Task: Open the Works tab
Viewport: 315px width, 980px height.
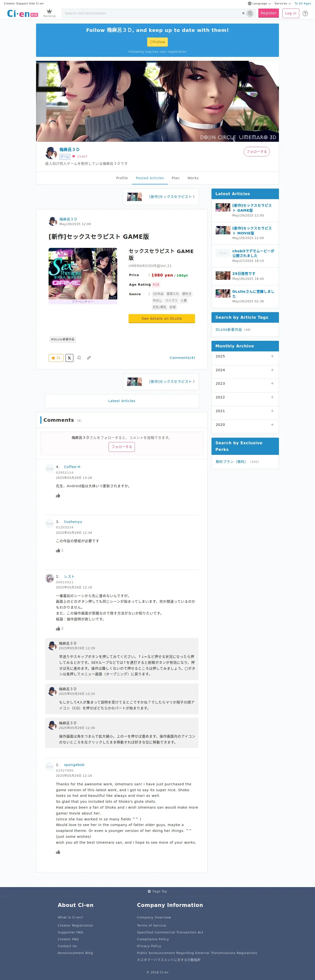Action: pyautogui.click(x=193, y=178)
